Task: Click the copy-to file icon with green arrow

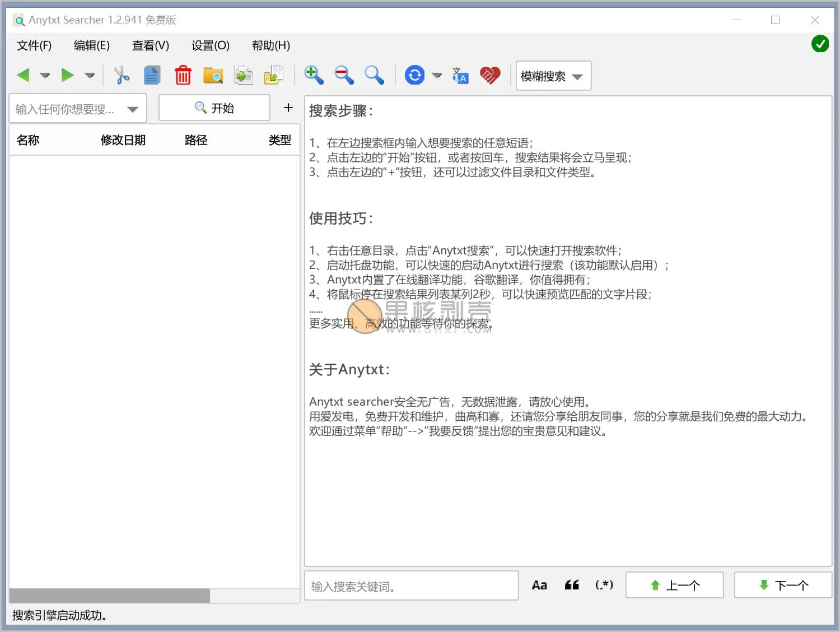Action: click(243, 75)
